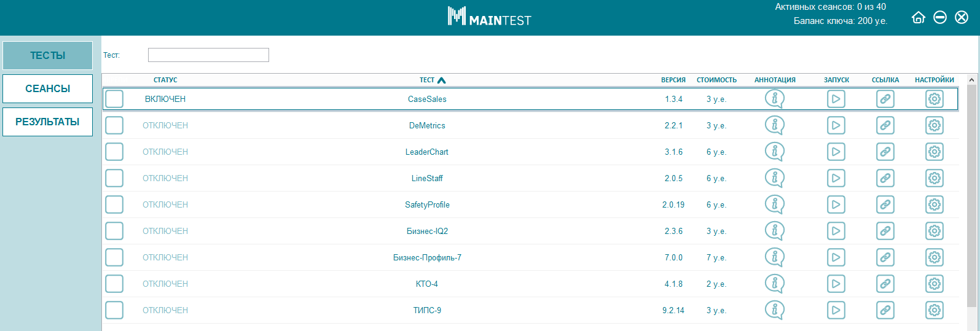The height and width of the screenshot is (331, 980).
Task: Click the СТОИМОСТЬ column header
Action: pos(716,80)
